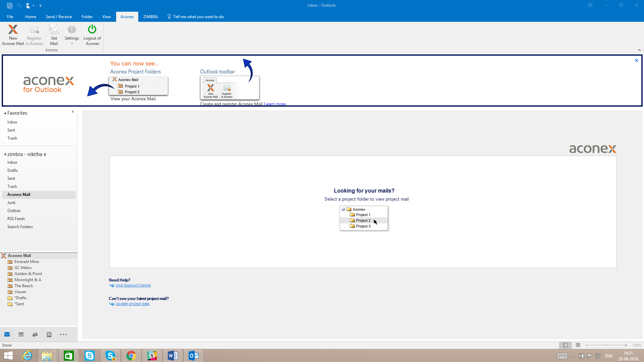
Task: Collapse the Favorites section
Action: tap(5, 113)
